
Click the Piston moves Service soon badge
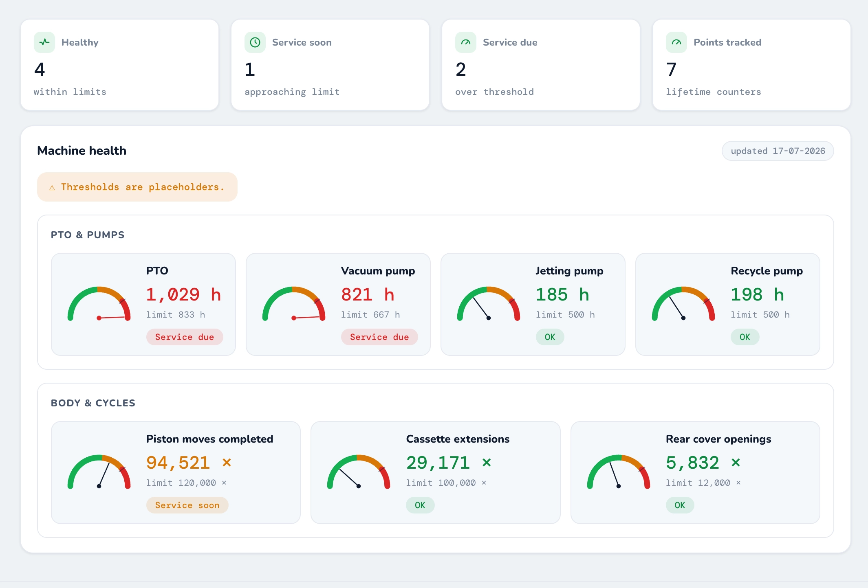[x=187, y=505]
